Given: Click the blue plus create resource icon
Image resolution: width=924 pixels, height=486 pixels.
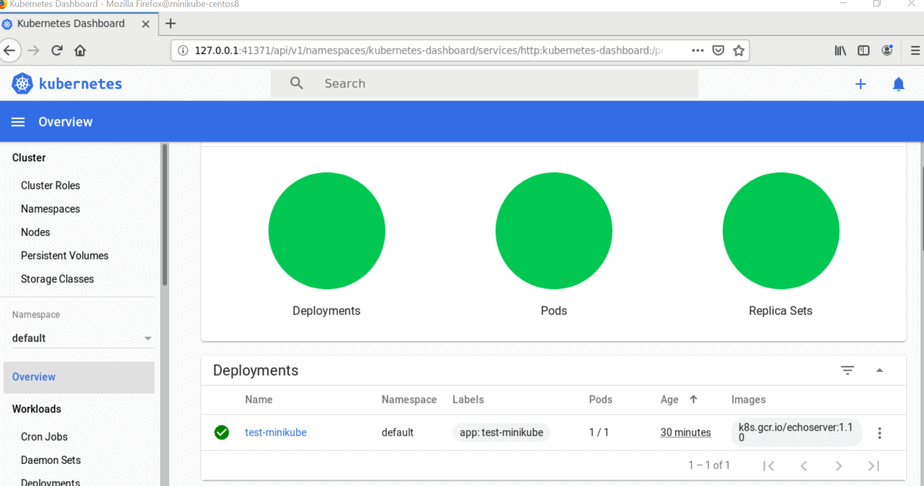Looking at the screenshot, I should (860, 84).
